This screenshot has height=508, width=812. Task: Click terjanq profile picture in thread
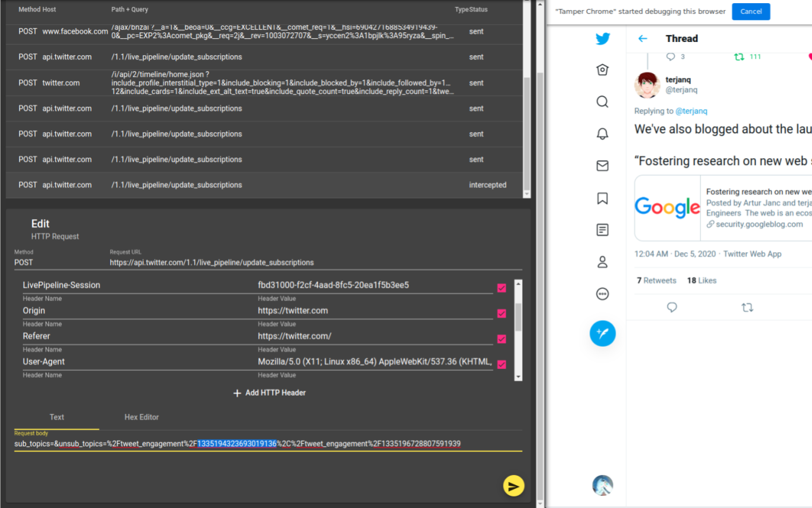pyautogui.click(x=647, y=85)
